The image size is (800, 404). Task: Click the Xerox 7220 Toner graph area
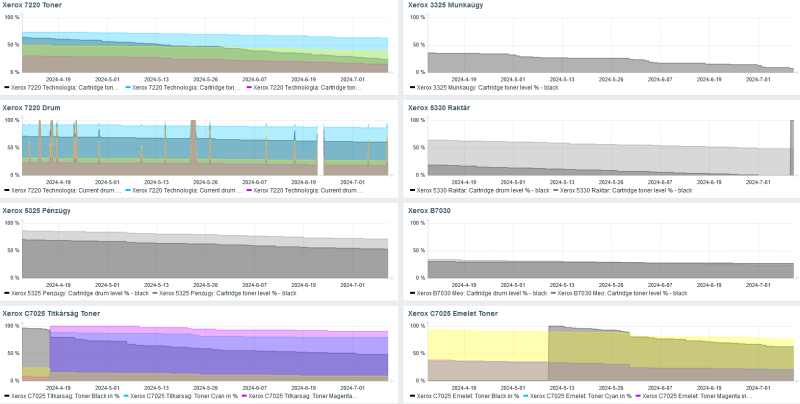205,45
